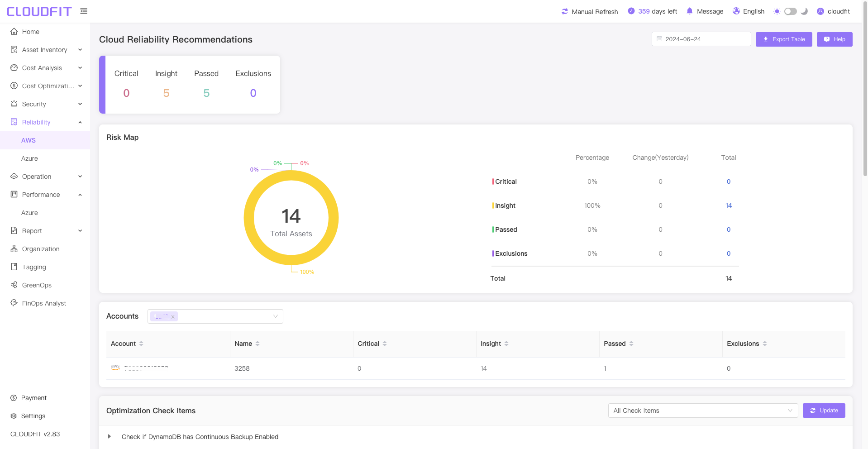The width and height of the screenshot is (868, 449).
Task: Click the days left clock icon
Action: pyautogui.click(x=631, y=11)
